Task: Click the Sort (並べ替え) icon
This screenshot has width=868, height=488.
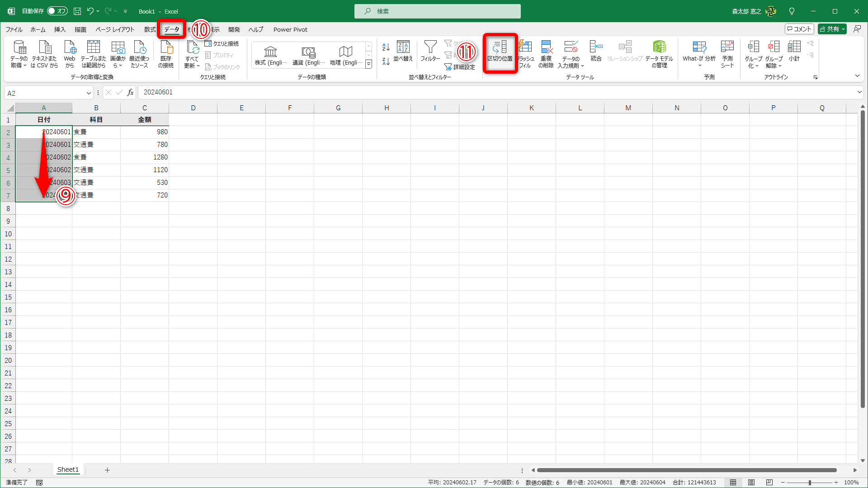Action: coord(403,47)
